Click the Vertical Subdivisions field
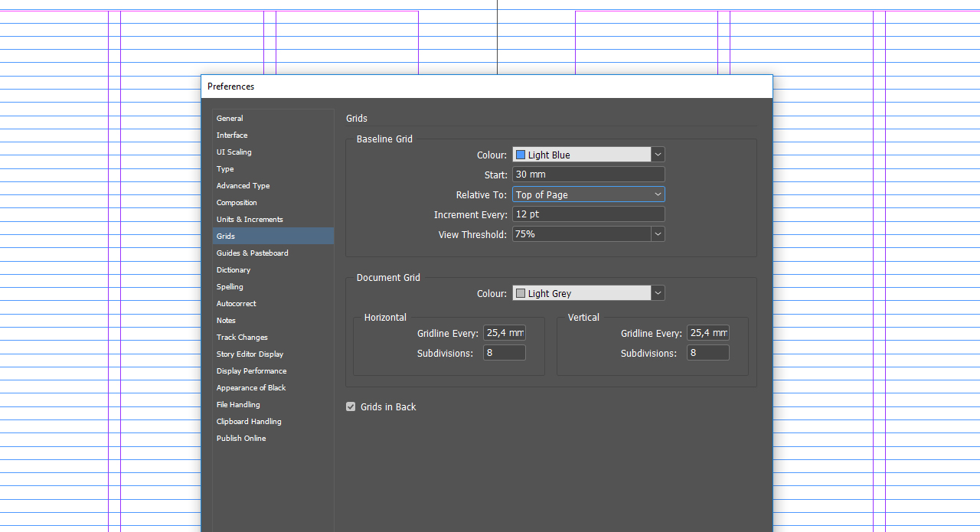 [x=707, y=353]
